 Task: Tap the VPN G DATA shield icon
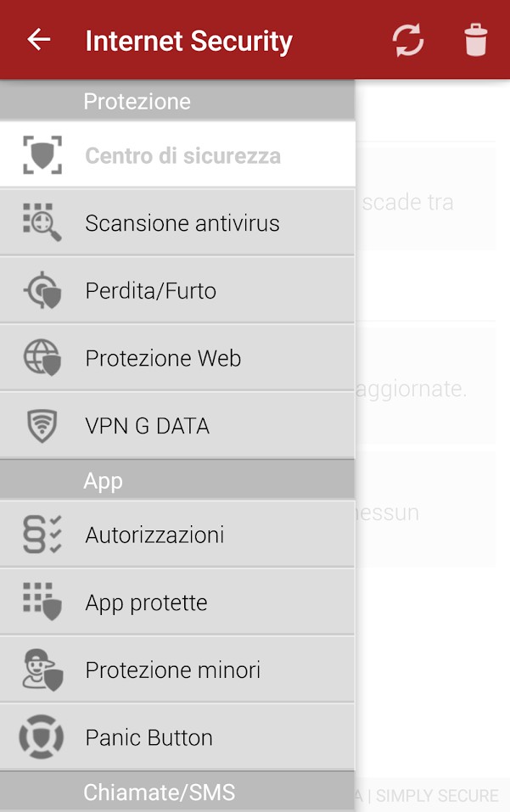tap(42, 426)
